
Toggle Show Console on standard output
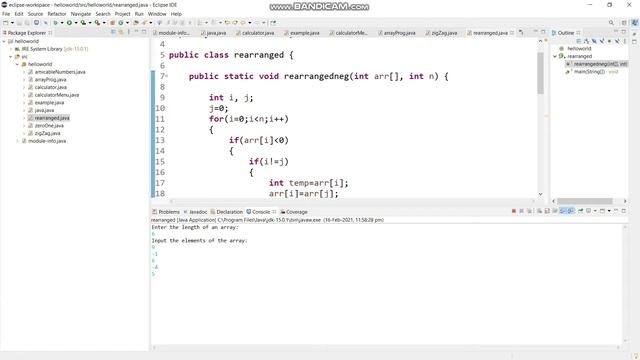pos(562,211)
